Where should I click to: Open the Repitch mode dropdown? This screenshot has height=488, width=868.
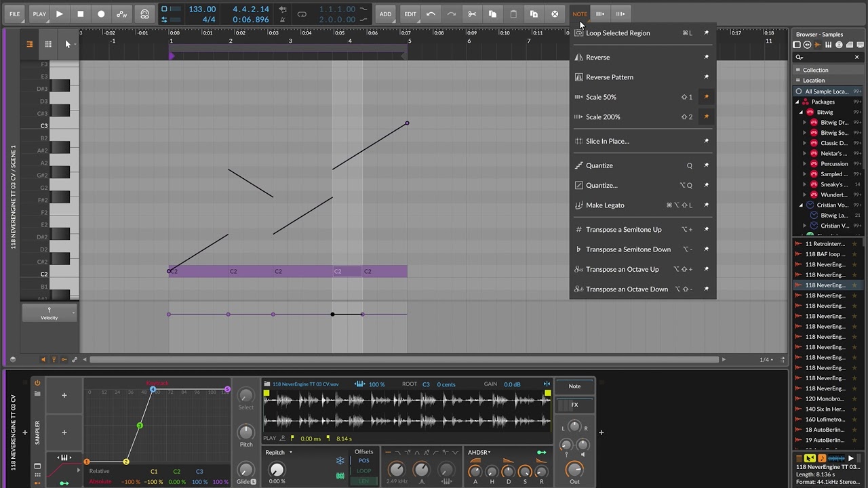(x=279, y=452)
